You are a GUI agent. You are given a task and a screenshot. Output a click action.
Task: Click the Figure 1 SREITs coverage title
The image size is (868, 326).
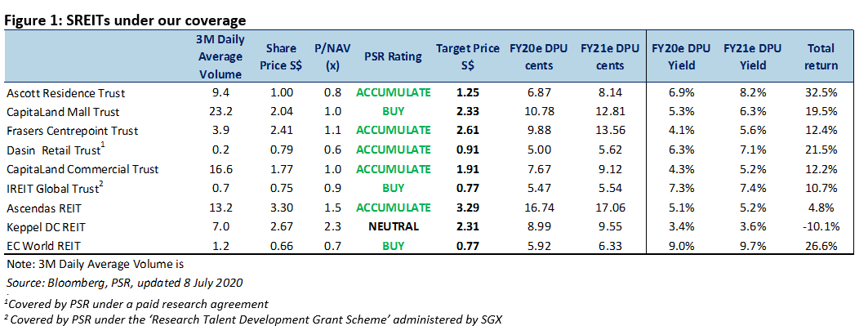125,21
